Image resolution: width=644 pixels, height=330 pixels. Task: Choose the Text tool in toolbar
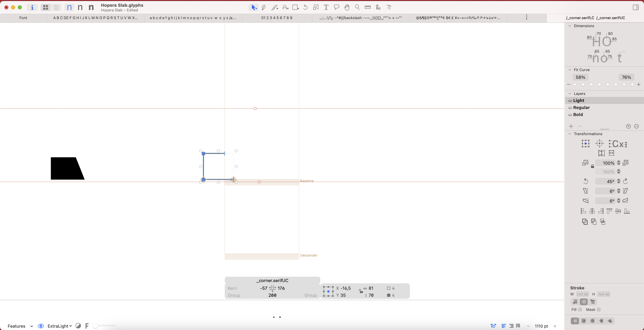click(x=326, y=7)
